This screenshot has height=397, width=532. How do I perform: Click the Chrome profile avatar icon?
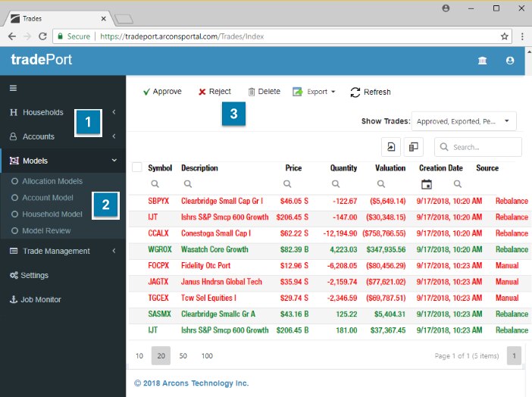pos(446,8)
